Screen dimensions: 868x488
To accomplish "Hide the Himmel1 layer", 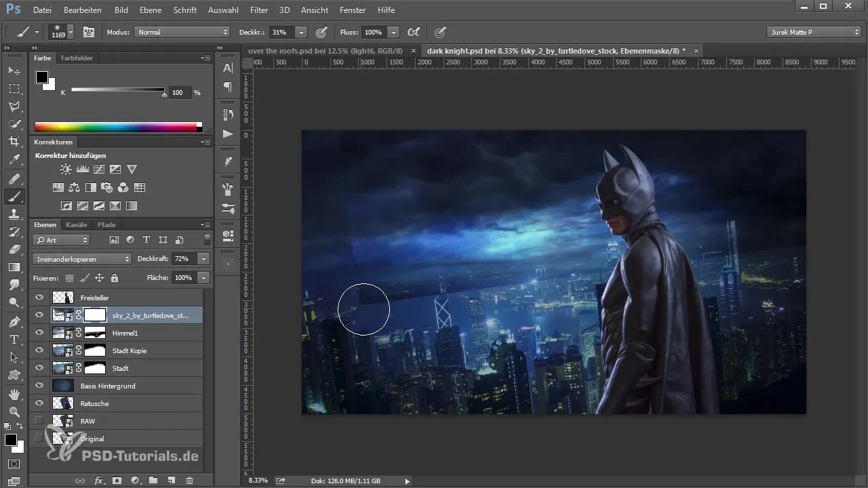I will click(39, 333).
